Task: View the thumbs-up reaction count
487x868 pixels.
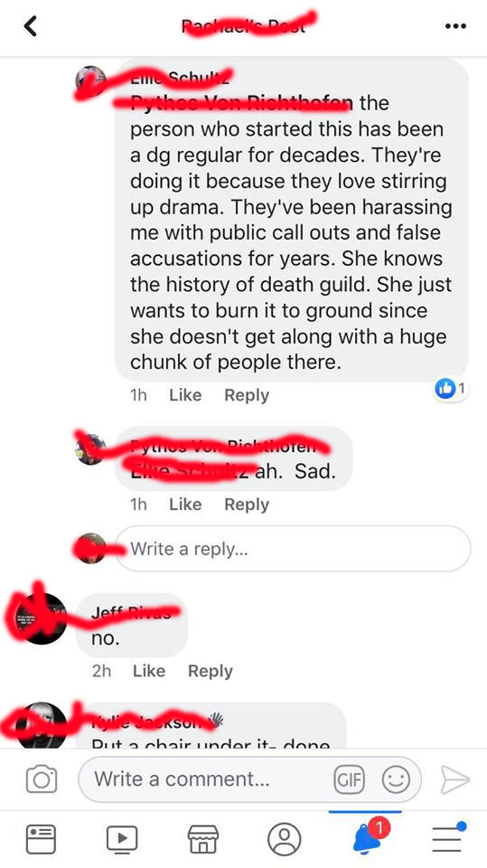Action: tap(451, 389)
